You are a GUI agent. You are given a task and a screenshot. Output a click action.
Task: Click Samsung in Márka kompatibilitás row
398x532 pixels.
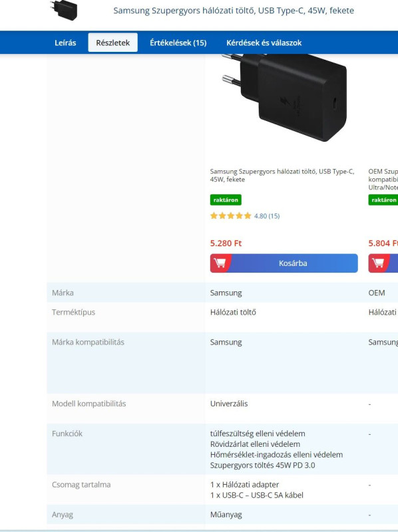pos(226,342)
